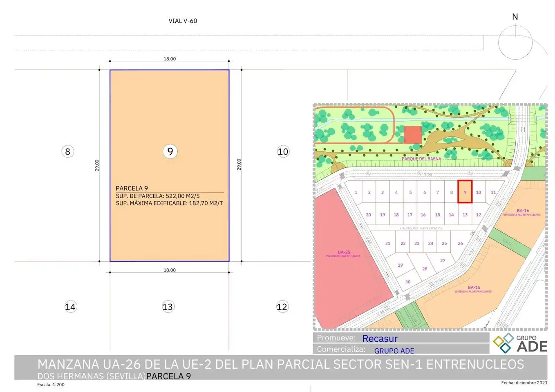Click the blue GRUPO ADE text beside Comercializa
This screenshot has width=555, height=392.
click(394, 351)
